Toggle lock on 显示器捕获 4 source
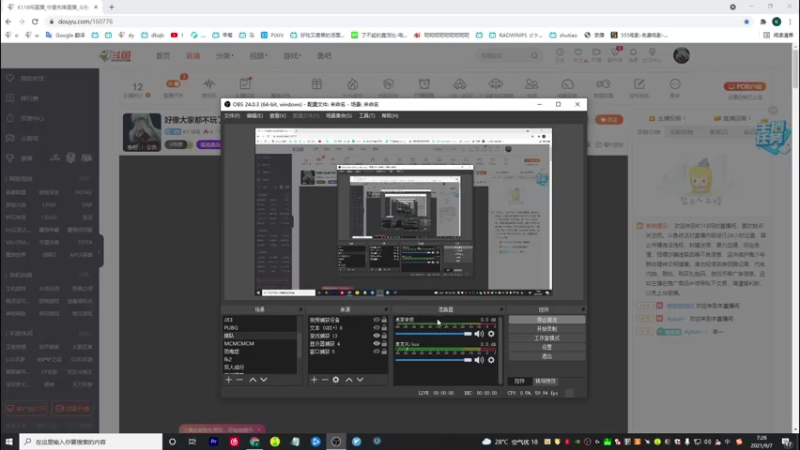Screen dimensions: 800x450 click(x=384, y=343)
